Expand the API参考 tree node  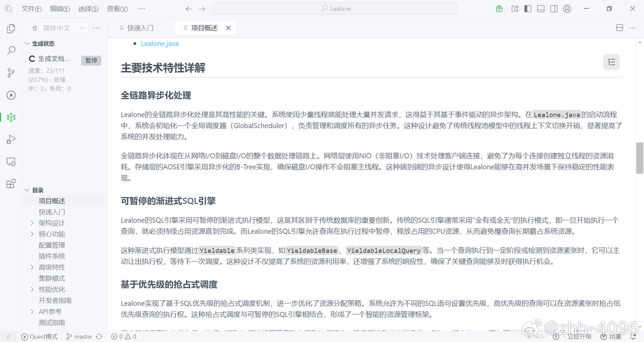[x=32, y=311]
